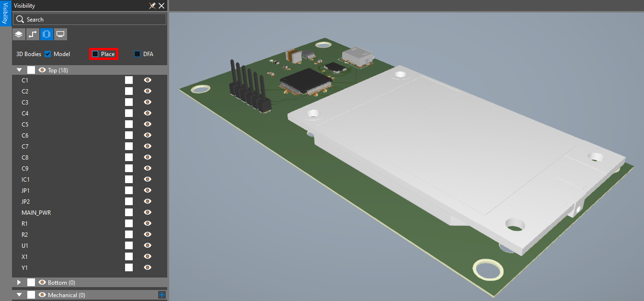Expand the Bottom (0) group
644x301 pixels.
point(19,282)
